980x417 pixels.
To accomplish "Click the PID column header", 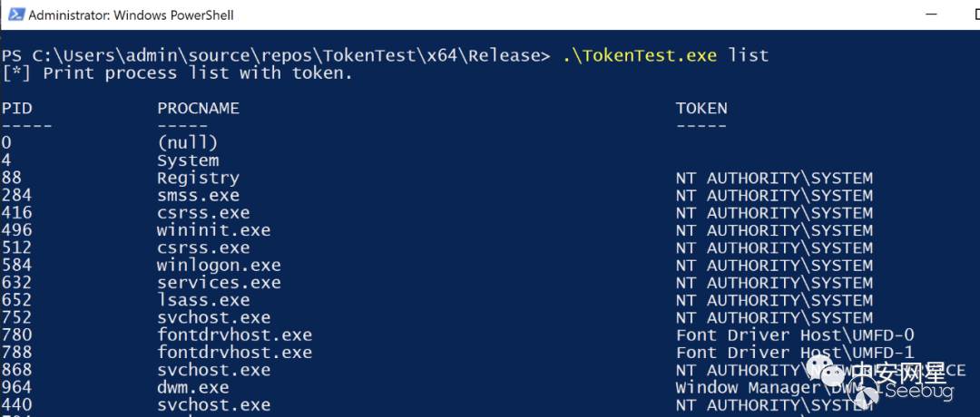I will coord(17,108).
